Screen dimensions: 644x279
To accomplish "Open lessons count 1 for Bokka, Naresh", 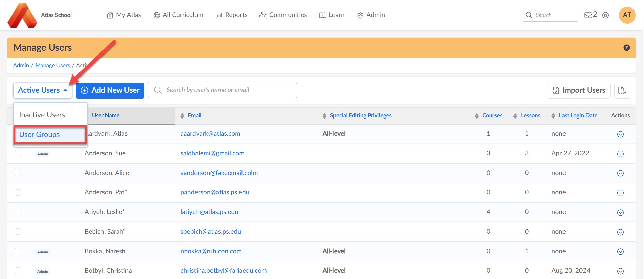I will point(527,251).
